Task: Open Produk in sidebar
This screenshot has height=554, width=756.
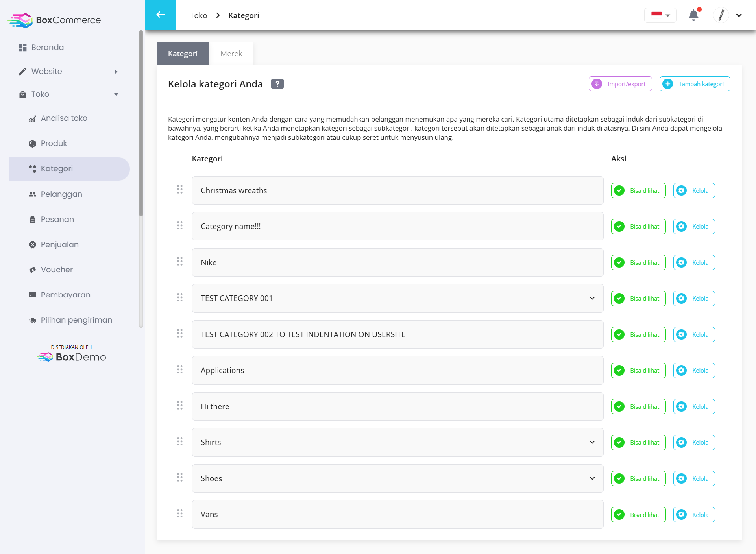Action: pos(69,143)
